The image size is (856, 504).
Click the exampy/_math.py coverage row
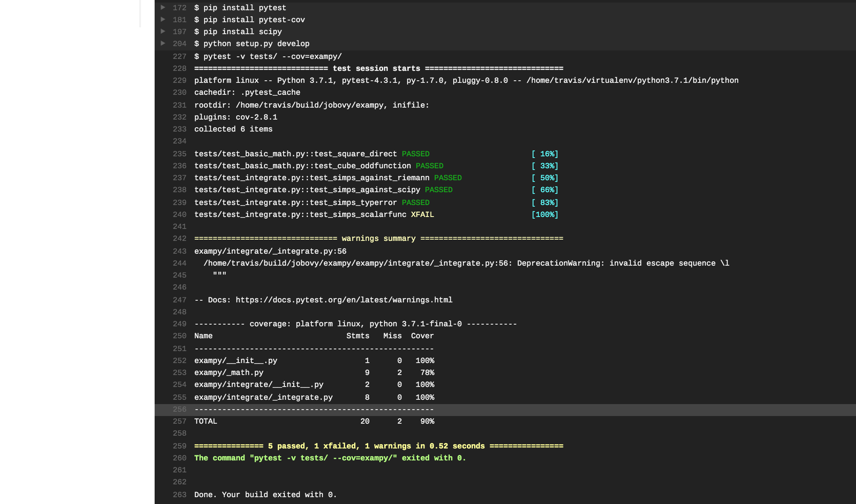(314, 372)
